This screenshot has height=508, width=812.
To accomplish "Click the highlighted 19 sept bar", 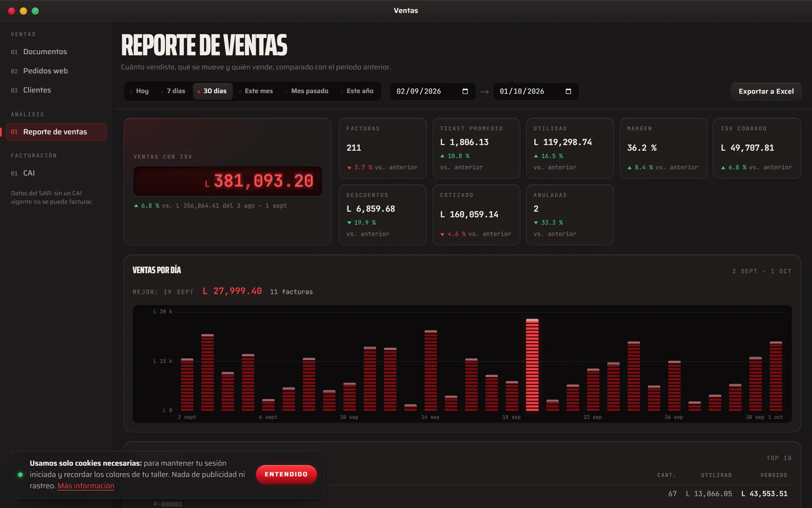I will pyautogui.click(x=532, y=365).
